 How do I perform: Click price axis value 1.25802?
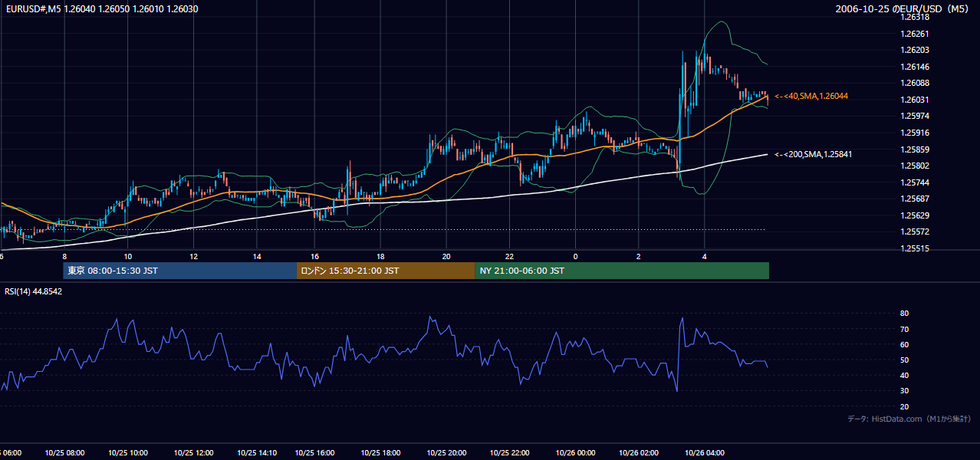coord(915,166)
